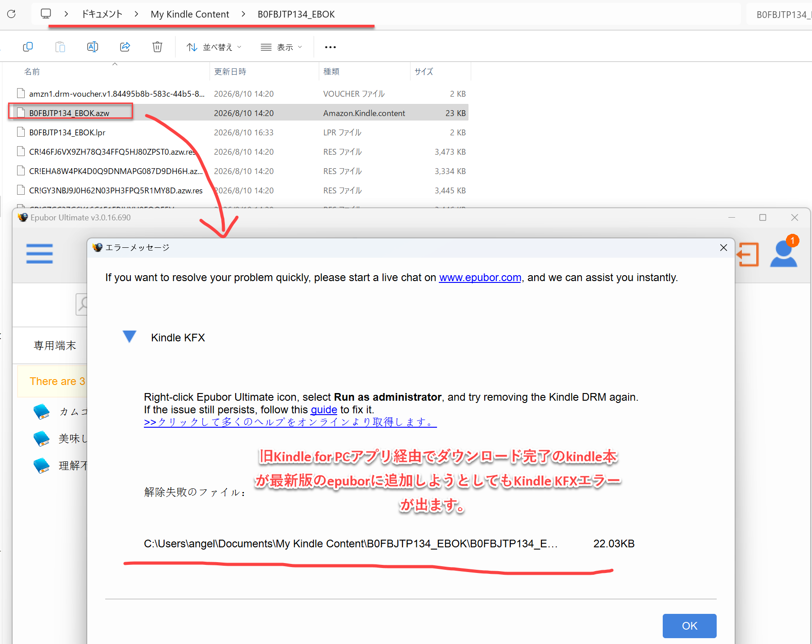Click the refresh icon in Explorer
The height and width of the screenshot is (644, 812).
pos(12,14)
